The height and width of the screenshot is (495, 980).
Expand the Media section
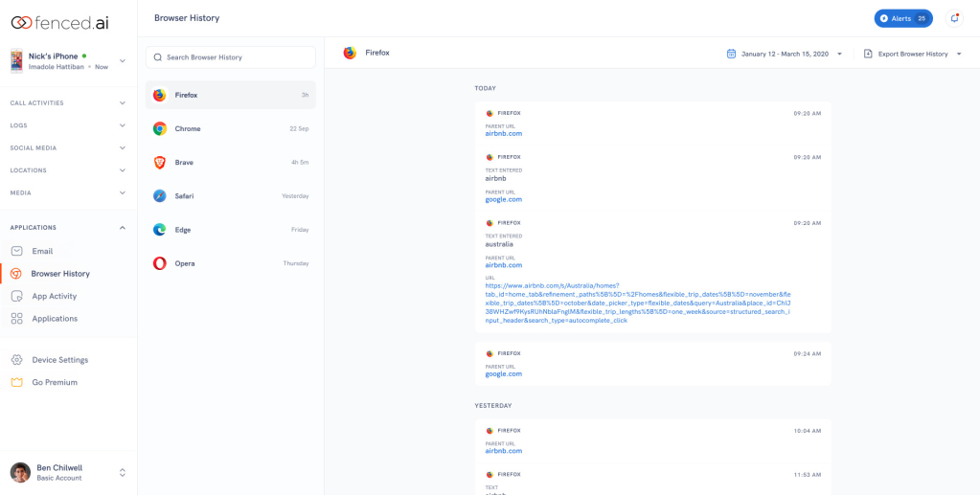(x=69, y=193)
